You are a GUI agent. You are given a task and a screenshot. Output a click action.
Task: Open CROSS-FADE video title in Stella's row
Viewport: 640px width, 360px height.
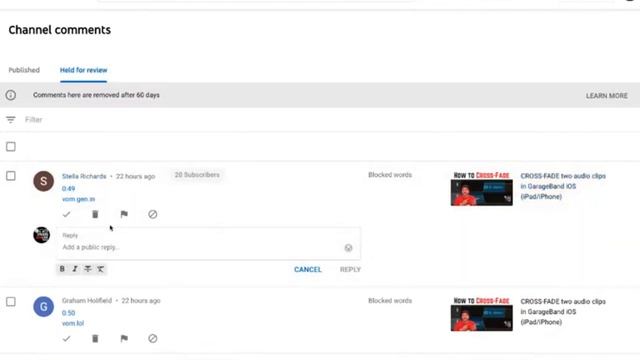pyautogui.click(x=563, y=186)
